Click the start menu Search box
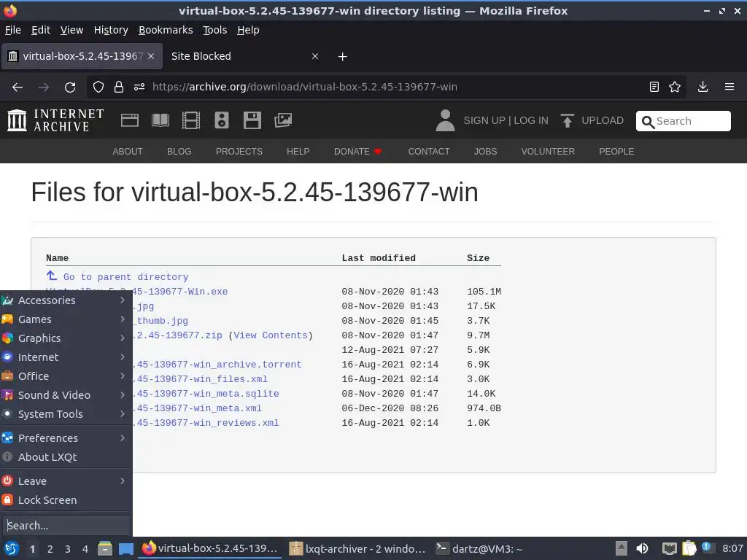Viewport: 747px width, 560px height. [66, 526]
